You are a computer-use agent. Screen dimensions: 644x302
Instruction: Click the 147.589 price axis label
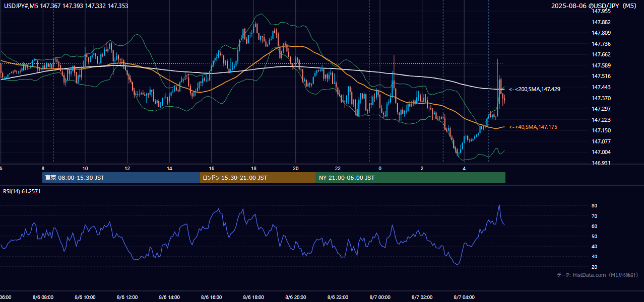601,65
